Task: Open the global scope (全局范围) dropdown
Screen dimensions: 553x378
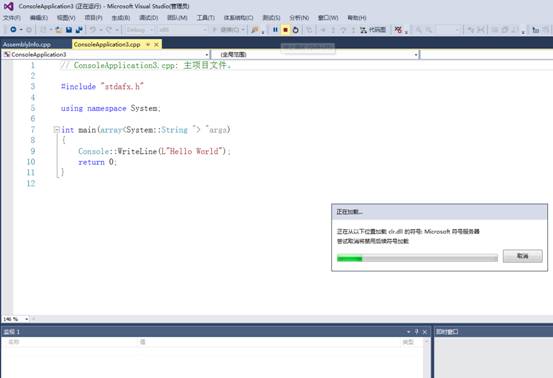Action: 315,54
